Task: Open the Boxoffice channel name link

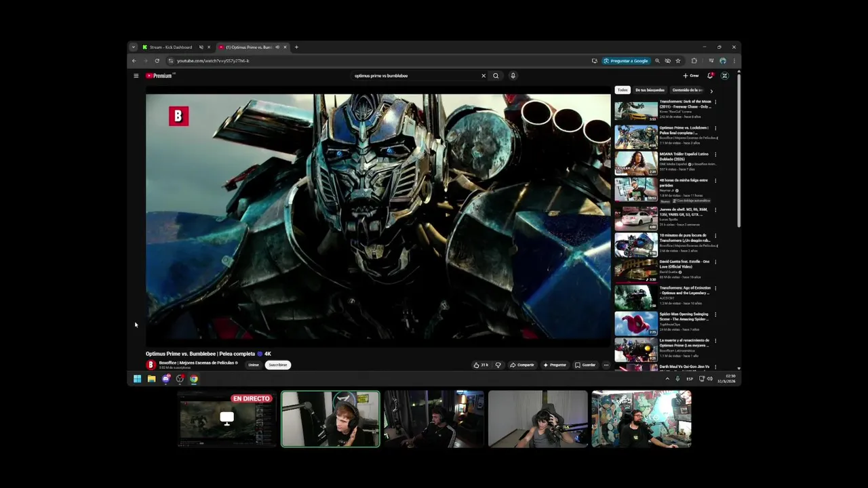Action: (x=197, y=363)
